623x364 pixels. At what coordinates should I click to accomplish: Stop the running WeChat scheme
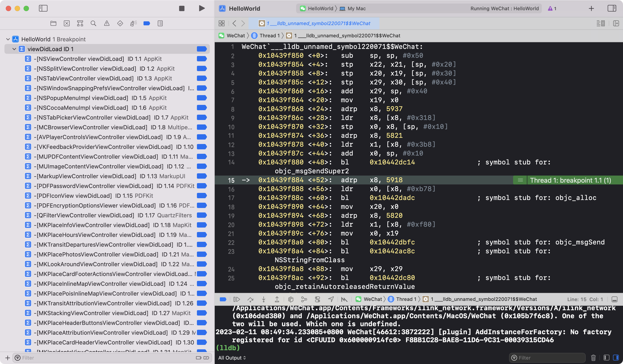182,8
